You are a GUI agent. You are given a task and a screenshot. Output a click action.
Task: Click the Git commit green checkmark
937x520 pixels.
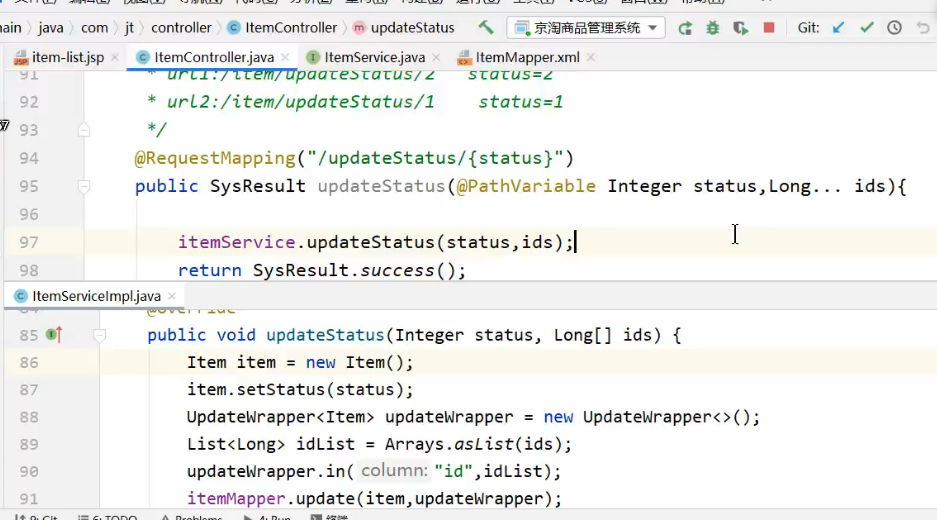(866, 27)
